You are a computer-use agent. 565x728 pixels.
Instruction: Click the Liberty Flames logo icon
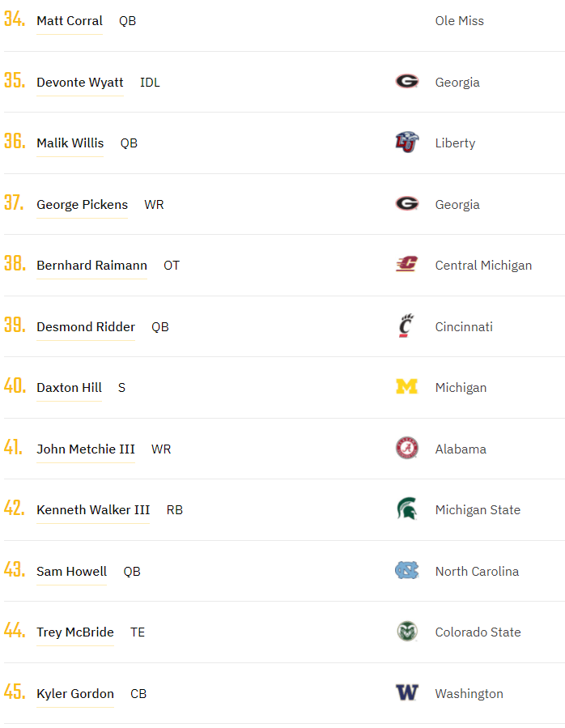pos(406,143)
